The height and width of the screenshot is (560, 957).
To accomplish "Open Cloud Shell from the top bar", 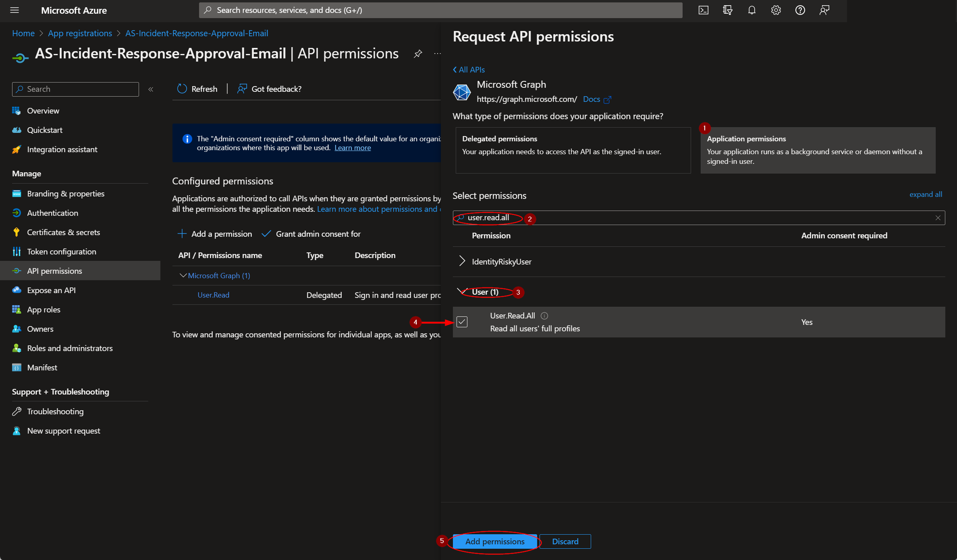I will [x=704, y=10].
